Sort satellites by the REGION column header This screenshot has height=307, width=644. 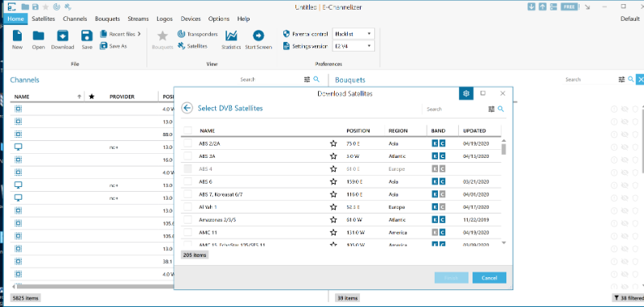pyautogui.click(x=398, y=131)
